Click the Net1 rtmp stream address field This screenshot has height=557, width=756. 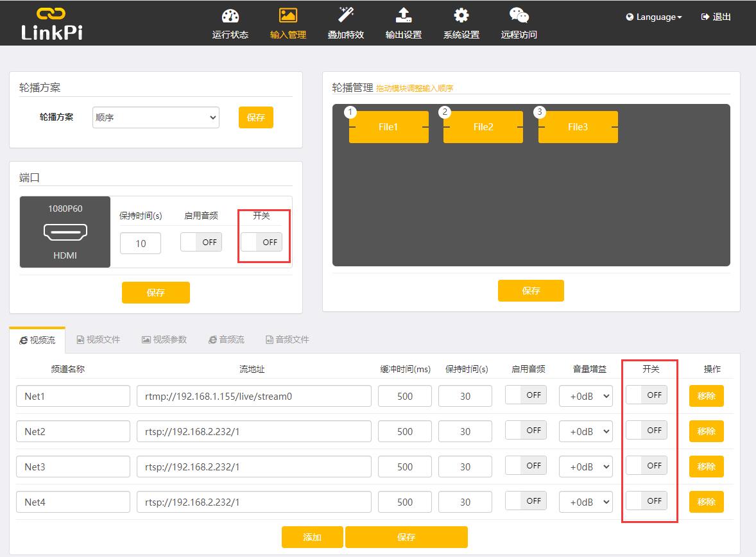point(254,397)
